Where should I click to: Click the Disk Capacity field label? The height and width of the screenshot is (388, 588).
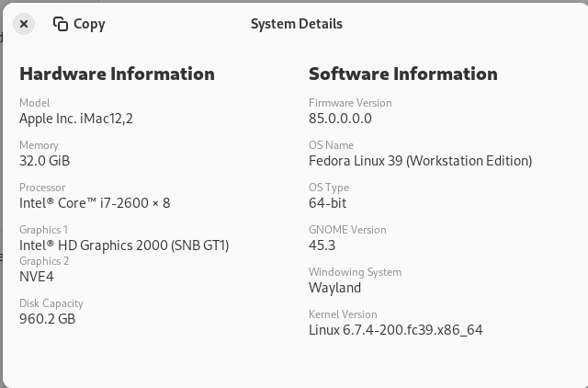[x=51, y=302]
